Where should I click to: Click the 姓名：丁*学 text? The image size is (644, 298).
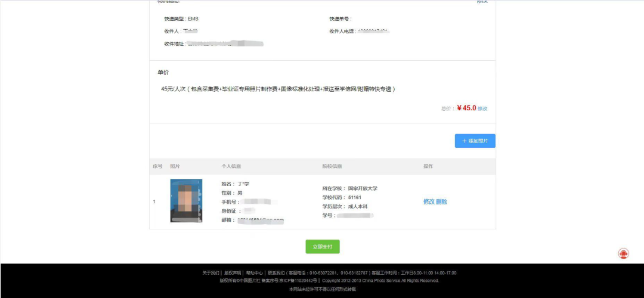236,184
